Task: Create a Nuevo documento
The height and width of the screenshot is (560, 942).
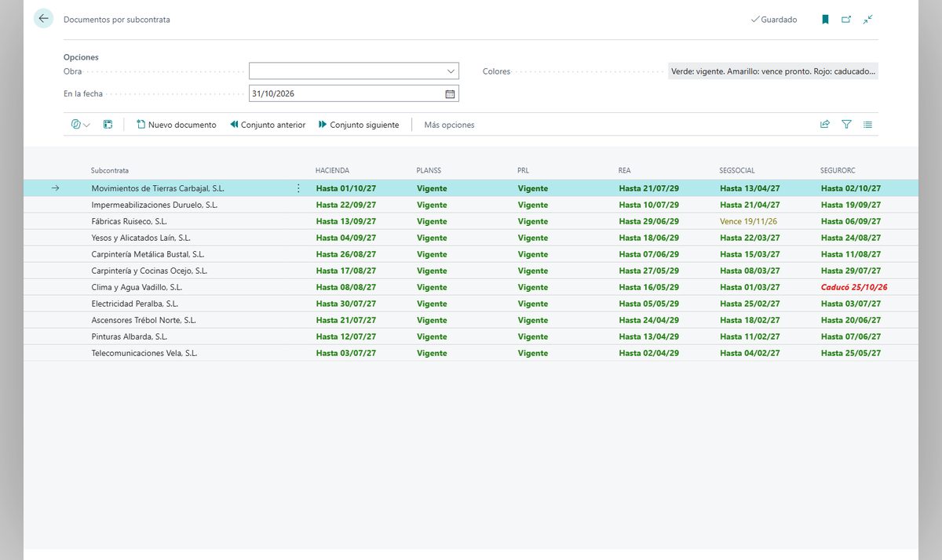Action: pyautogui.click(x=177, y=125)
